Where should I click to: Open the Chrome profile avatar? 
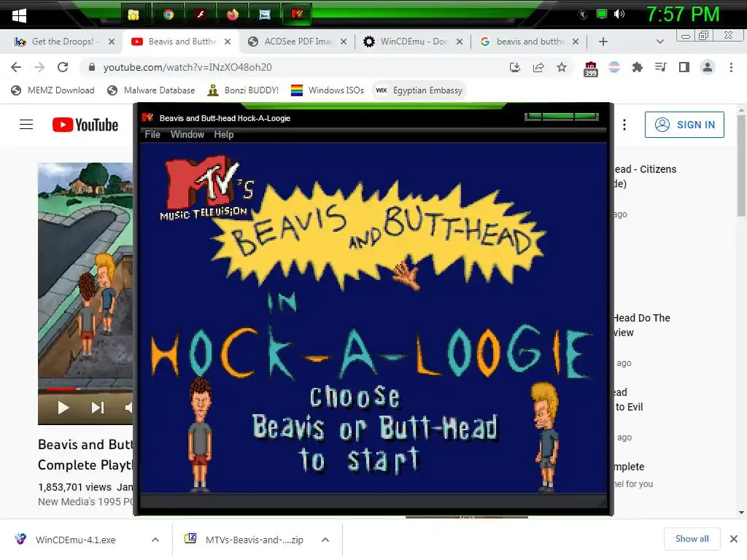point(708,67)
